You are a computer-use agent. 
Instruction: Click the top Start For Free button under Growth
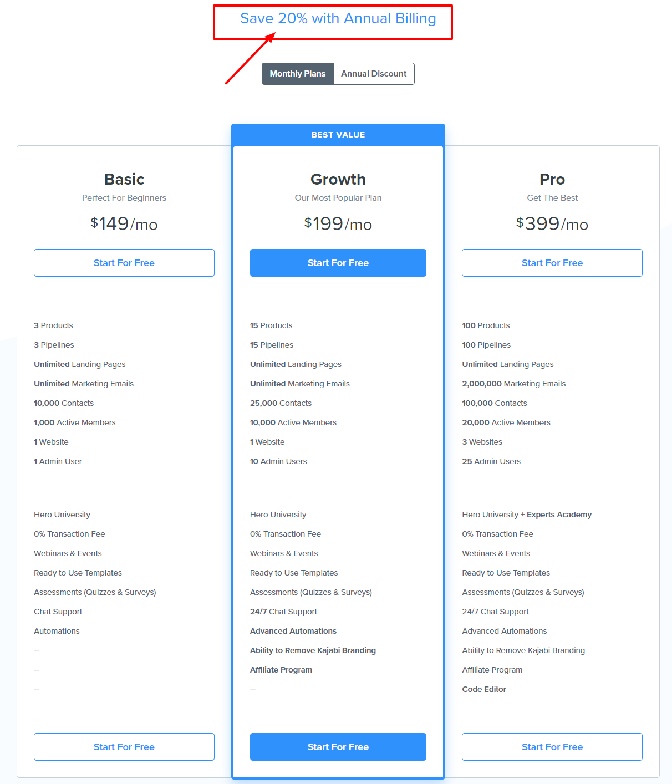coord(338,263)
